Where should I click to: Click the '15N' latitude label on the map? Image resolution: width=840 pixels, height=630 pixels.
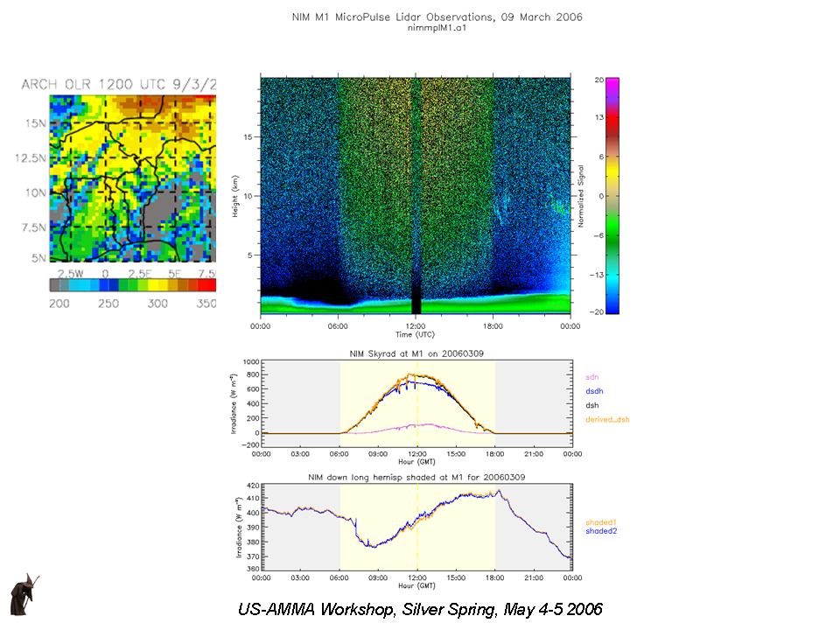(x=35, y=123)
